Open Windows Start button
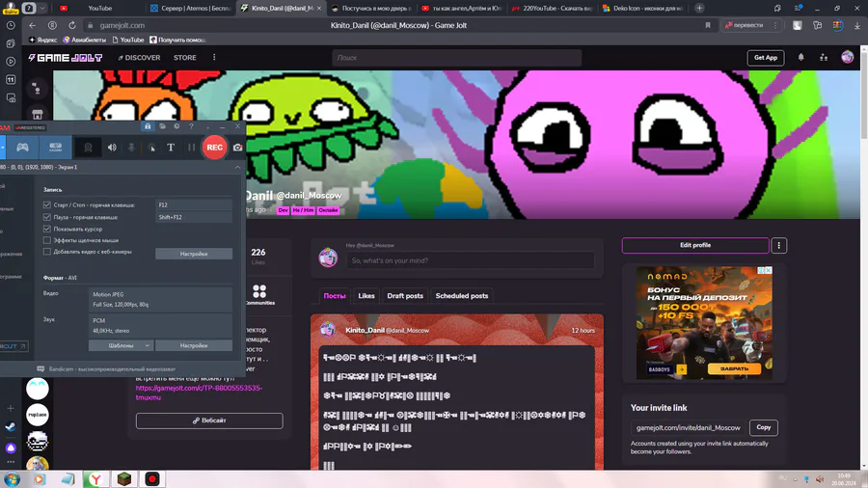Screen dimensions: 868x488 [12, 479]
